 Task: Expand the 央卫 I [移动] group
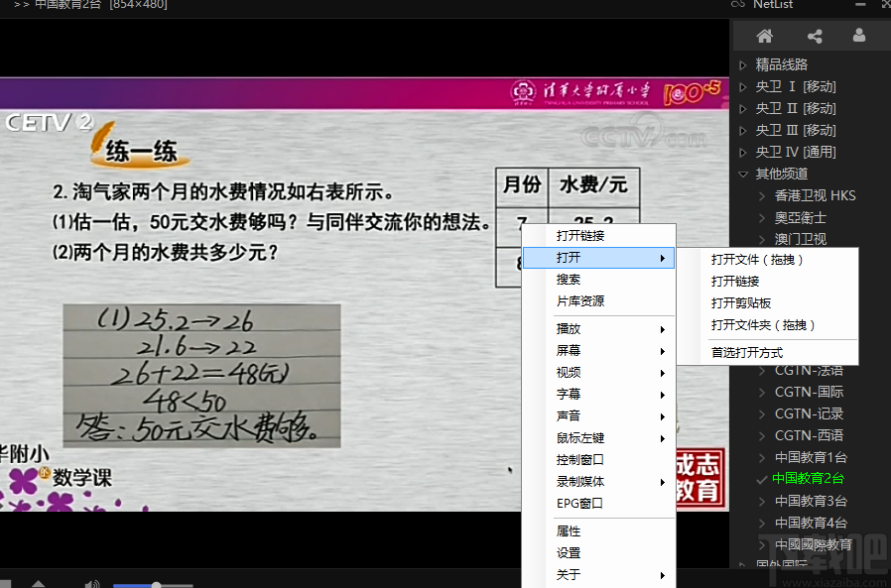pos(743,87)
